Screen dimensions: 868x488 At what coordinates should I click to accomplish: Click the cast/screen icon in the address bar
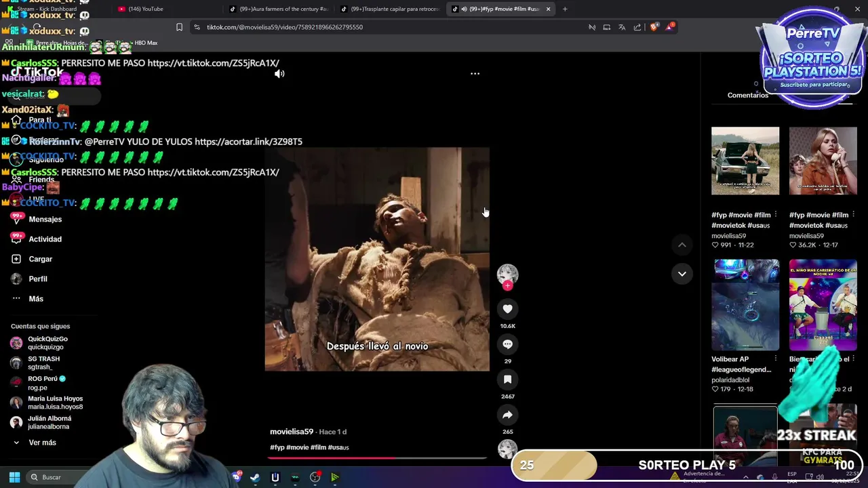point(607,27)
